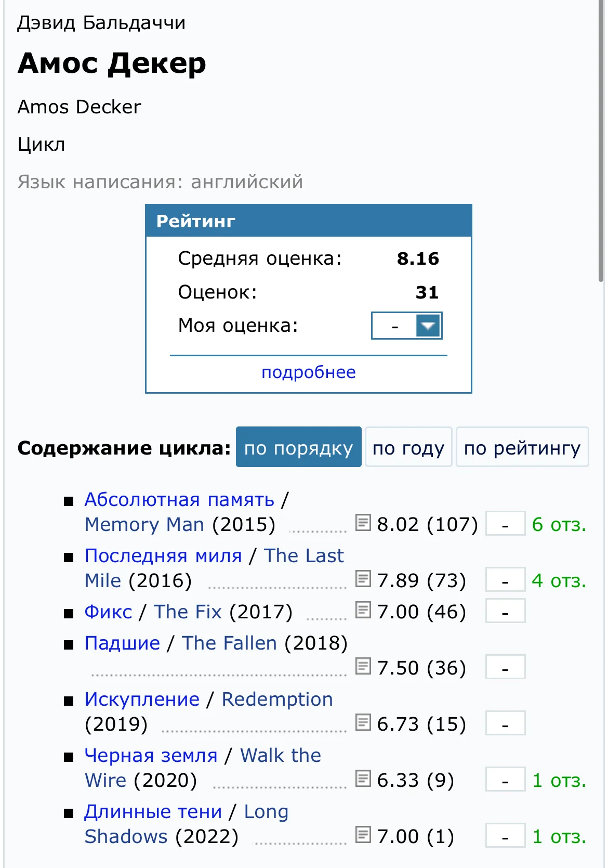This screenshot has width=608, height=868.
Task: Open the book 'Абсолютная память'
Action: click(179, 499)
